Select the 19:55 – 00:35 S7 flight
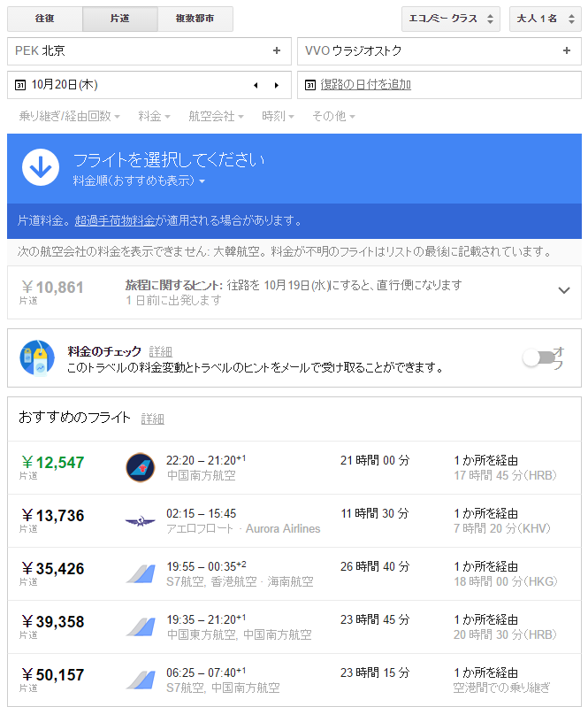 click(x=294, y=574)
